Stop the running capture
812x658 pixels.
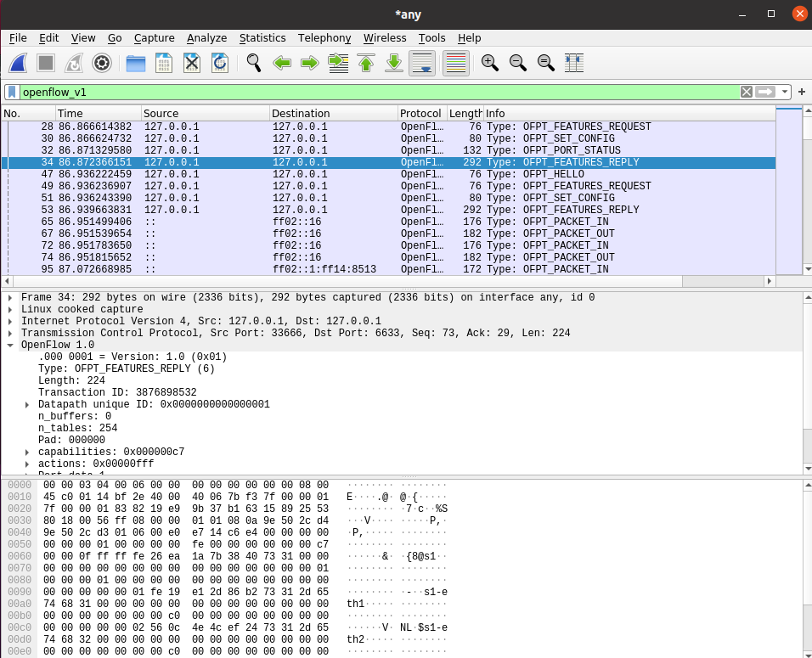click(x=46, y=63)
